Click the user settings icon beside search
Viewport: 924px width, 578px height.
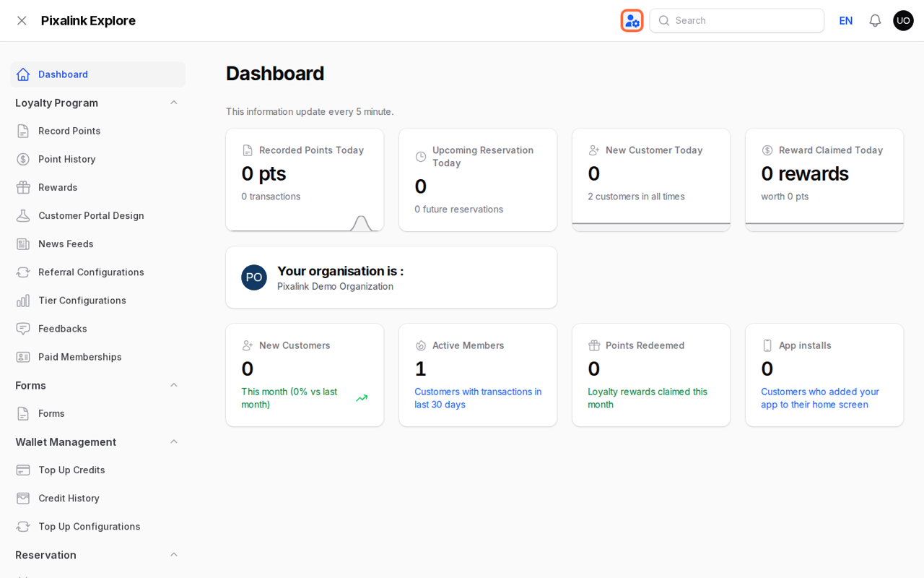(x=632, y=20)
